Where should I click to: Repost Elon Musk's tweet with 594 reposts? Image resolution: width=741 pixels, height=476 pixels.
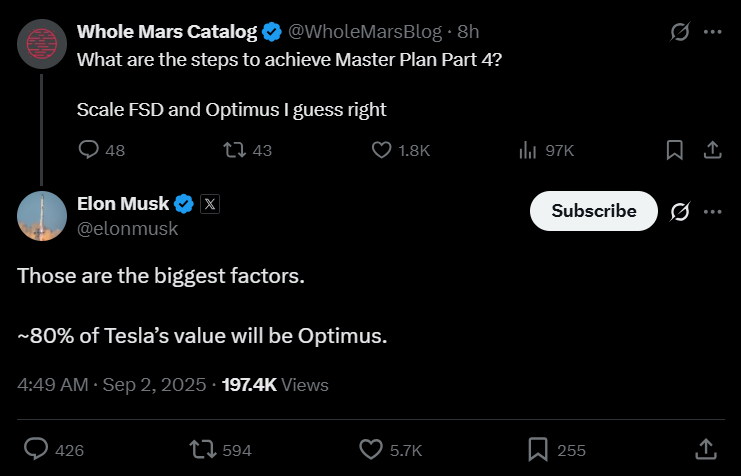point(201,449)
